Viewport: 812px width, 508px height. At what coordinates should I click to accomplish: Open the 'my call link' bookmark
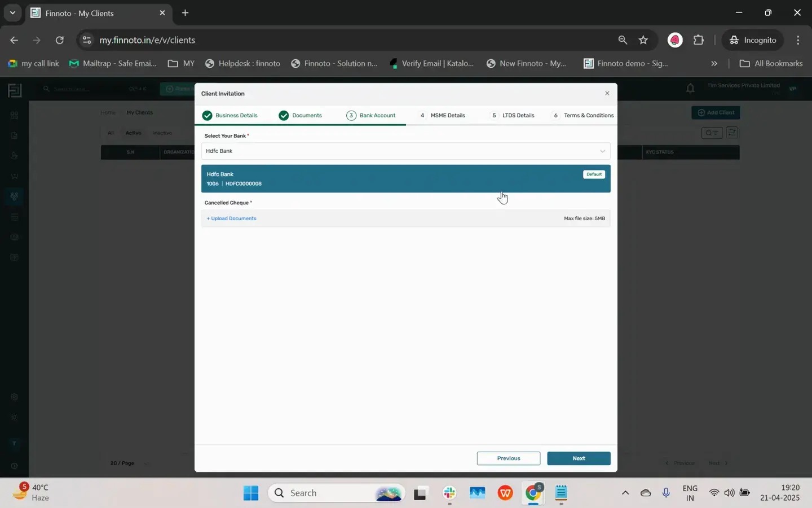(33, 63)
